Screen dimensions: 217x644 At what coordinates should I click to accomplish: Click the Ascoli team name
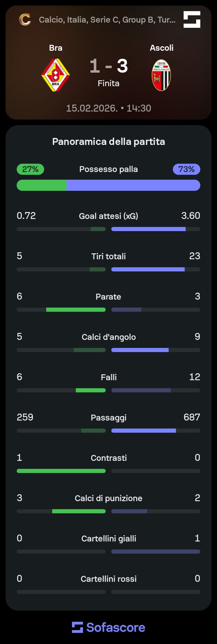tap(161, 48)
